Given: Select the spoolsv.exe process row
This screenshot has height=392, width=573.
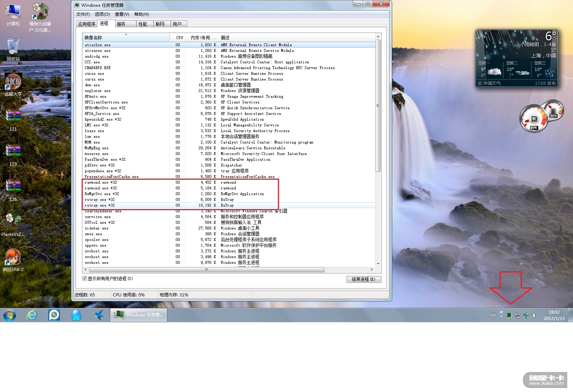Looking at the screenshot, I should [229, 240].
